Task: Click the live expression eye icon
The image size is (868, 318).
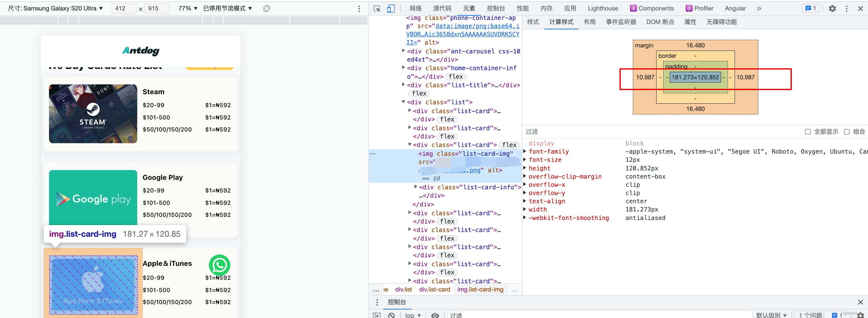Action: tap(435, 315)
